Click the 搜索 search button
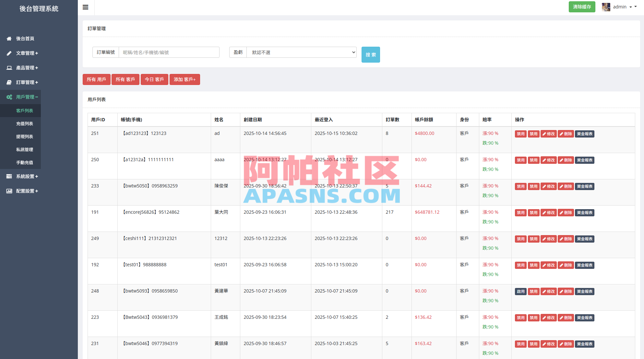Image resolution: width=644 pixels, height=359 pixels. tap(371, 54)
